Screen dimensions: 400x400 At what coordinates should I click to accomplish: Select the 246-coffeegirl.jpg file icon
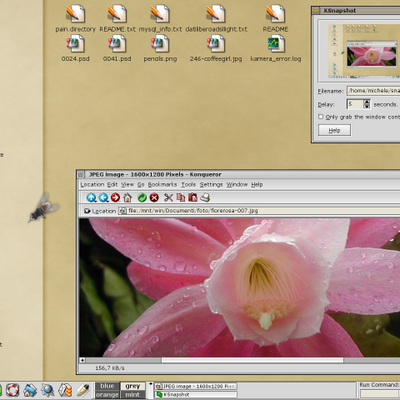pyautogui.click(x=216, y=49)
